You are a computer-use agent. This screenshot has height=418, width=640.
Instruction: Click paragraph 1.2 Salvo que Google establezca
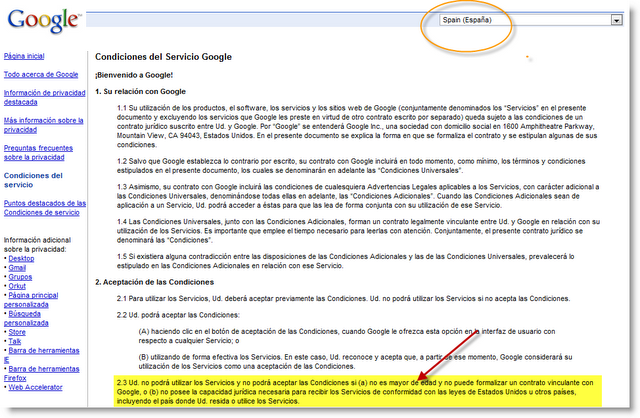pyautogui.click(x=351, y=166)
